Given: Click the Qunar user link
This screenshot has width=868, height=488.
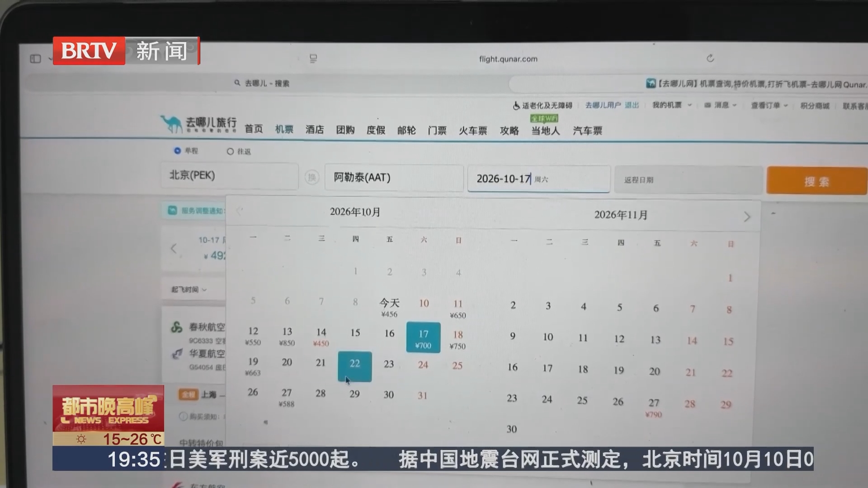Looking at the screenshot, I should (x=603, y=105).
